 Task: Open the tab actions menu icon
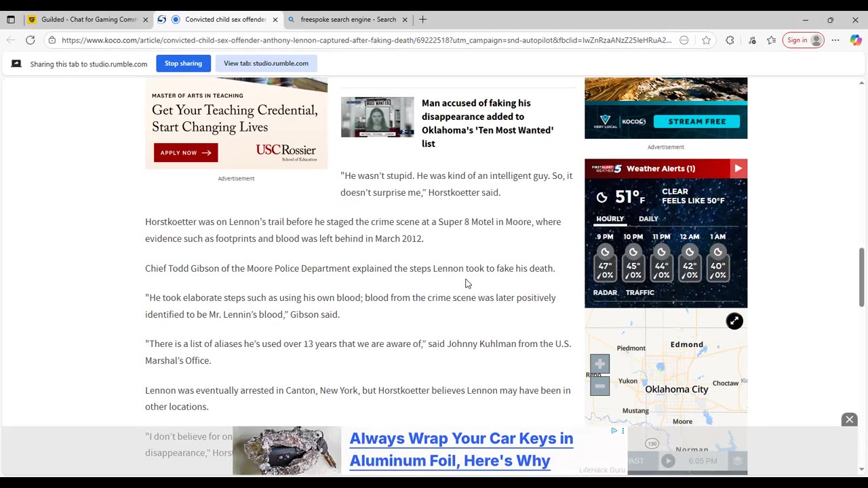pyautogui.click(x=11, y=20)
